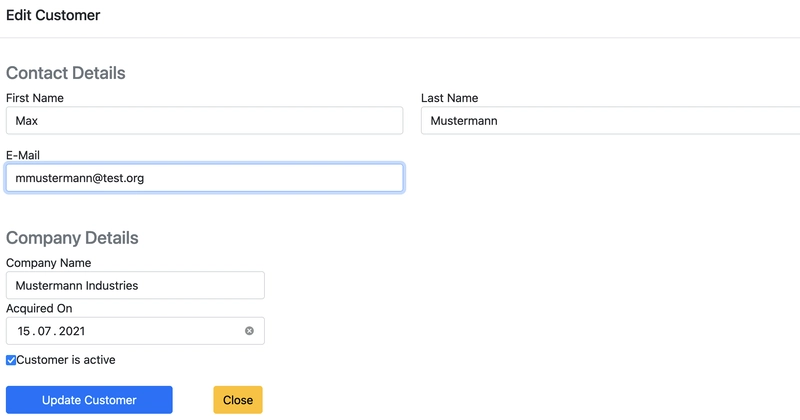Click the yellow Close button

click(x=238, y=400)
